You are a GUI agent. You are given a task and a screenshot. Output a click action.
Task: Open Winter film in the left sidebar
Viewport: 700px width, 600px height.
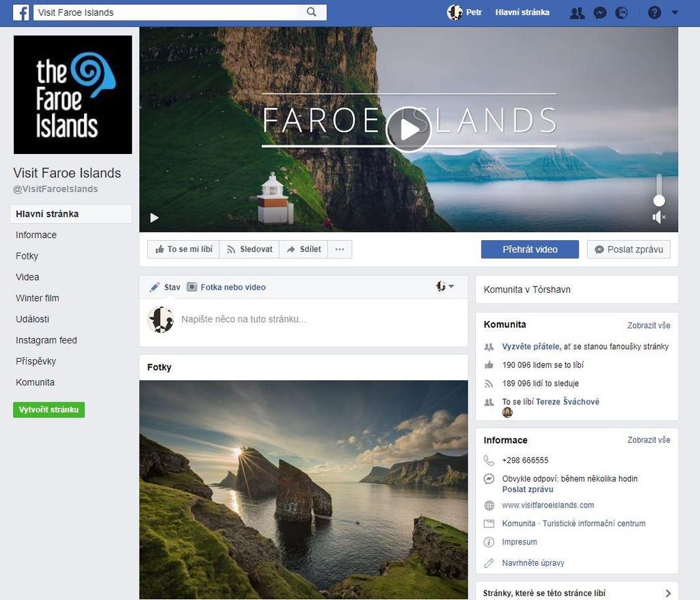[x=38, y=298]
